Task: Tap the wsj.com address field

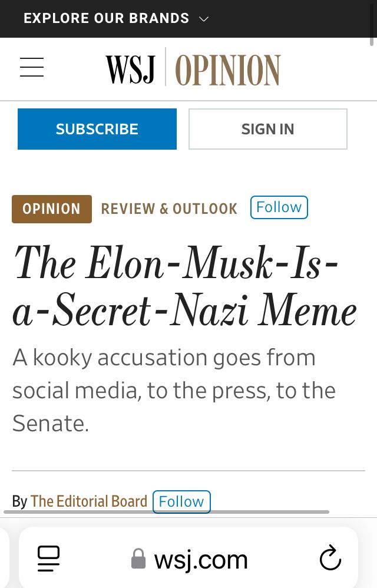Action: (x=199, y=558)
